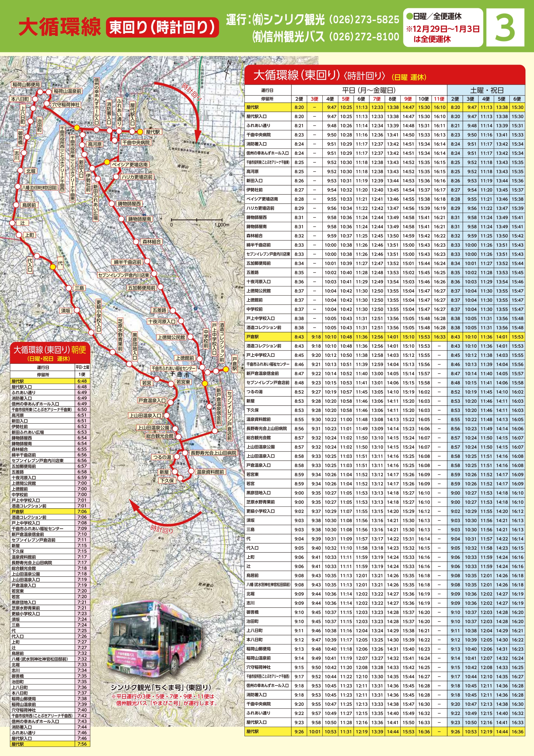Image resolution: width=534 pixels, height=756 pixels.
Task: Click the 千曲中央病院 stop label on map
Action: pos(136,143)
